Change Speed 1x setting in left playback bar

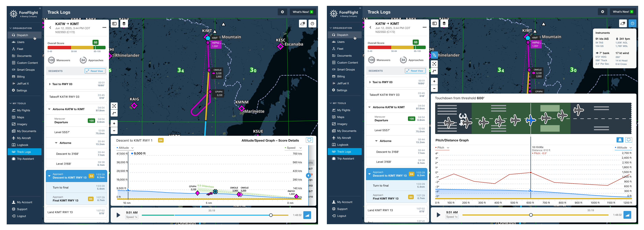[x=132, y=217]
